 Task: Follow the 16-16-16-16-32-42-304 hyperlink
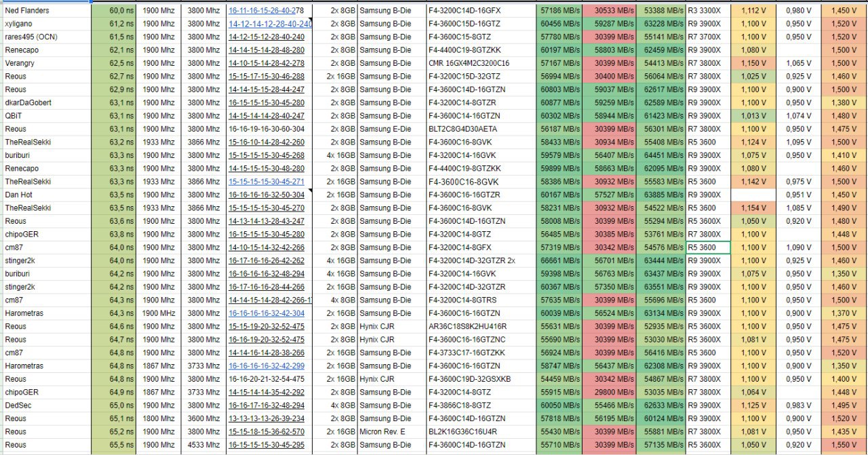(x=267, y=313)
